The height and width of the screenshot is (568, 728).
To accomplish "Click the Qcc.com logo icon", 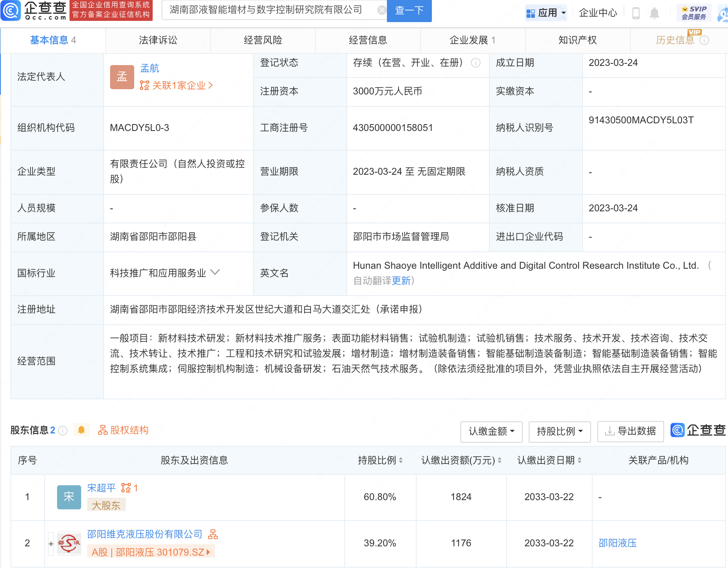I will [11, 10].
